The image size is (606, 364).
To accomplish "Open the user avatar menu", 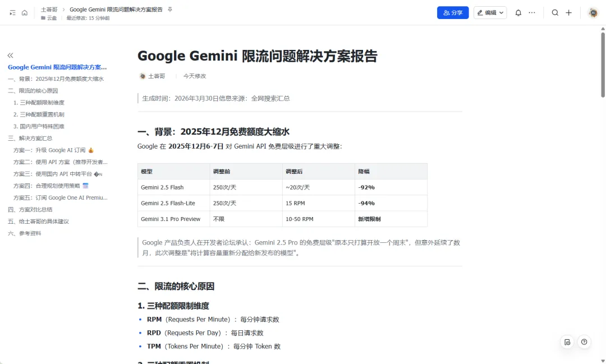I will tap(593, 13).
